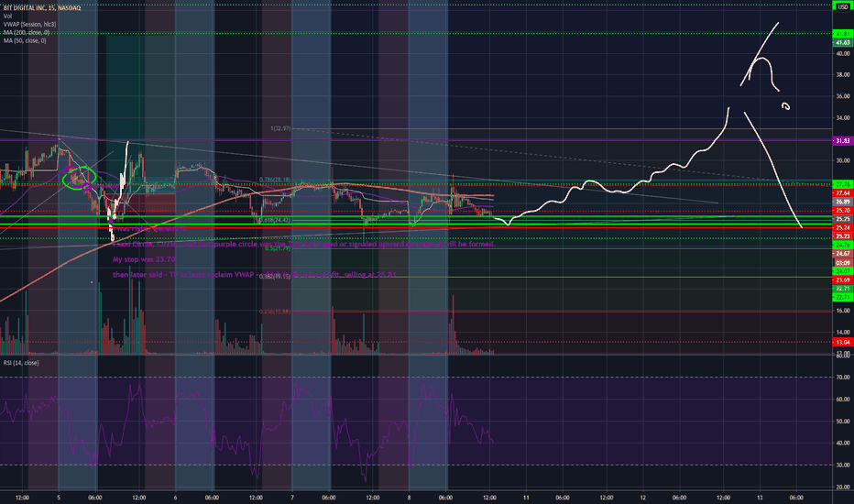Image resolution: width=854 pixels, height=504 pixels.
Task: Click the 0.786(28.18) Fibonacci level label
Action: (x=275, y=180)
